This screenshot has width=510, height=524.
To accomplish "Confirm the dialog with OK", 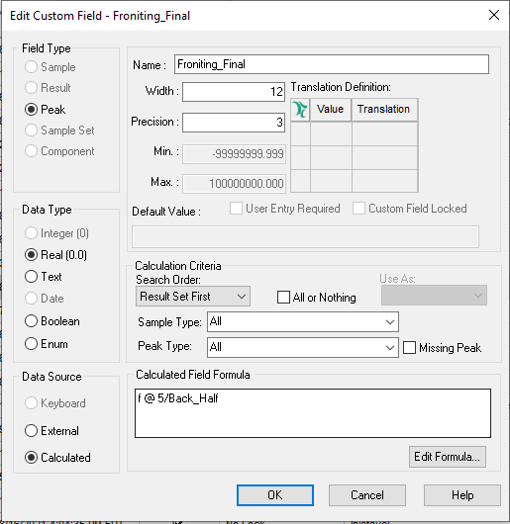I will click(x=275, y=495).
